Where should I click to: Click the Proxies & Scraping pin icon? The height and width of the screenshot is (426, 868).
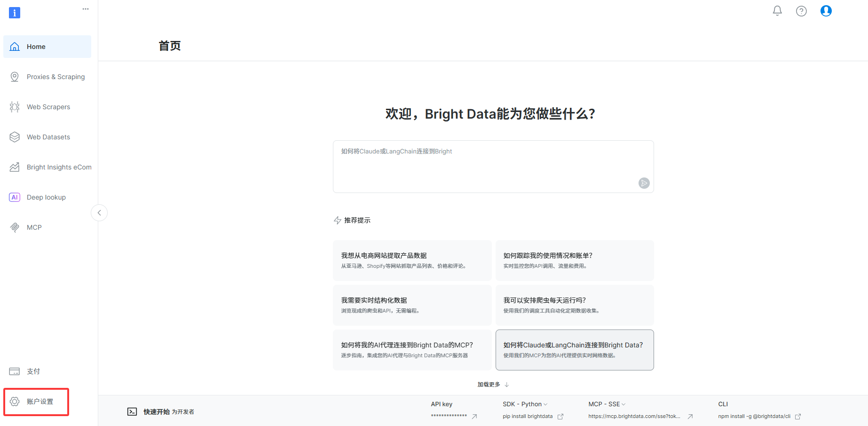coord(15,77)
